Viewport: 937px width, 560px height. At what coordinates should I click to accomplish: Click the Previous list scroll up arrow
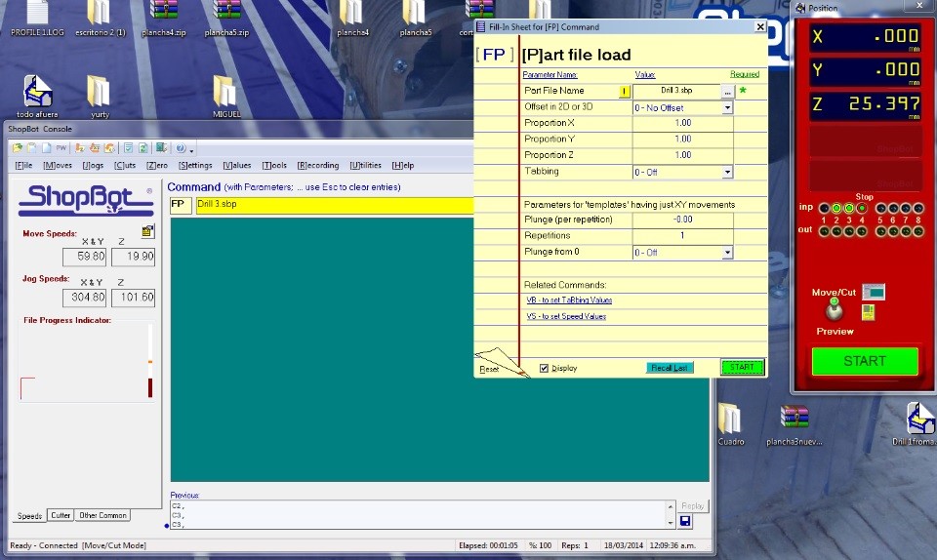671,506
